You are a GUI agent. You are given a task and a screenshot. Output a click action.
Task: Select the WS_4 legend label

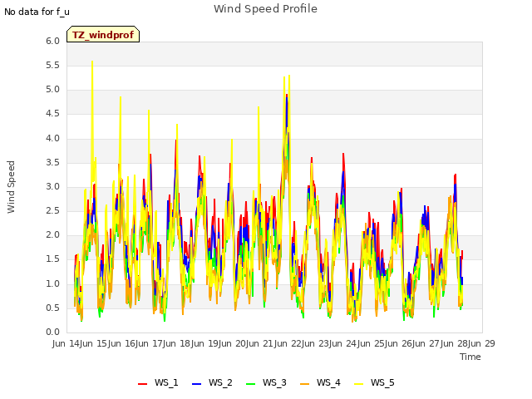328,382
